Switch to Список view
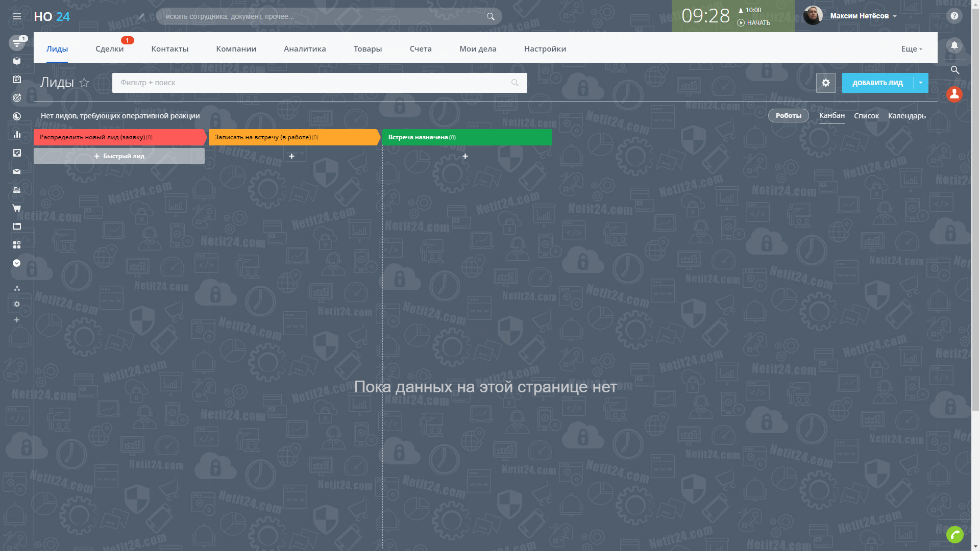Screen dimensions: 980x551 pyautogui.click(x=866, y=116)
